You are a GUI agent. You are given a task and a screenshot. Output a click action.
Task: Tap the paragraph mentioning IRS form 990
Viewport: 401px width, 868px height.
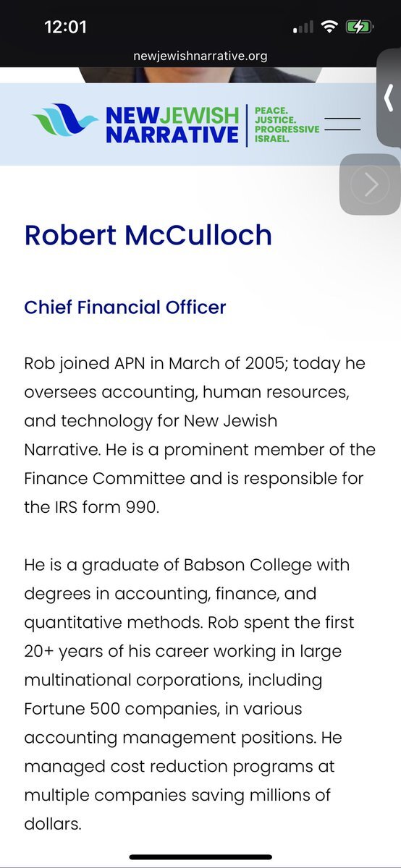[200, 435]
